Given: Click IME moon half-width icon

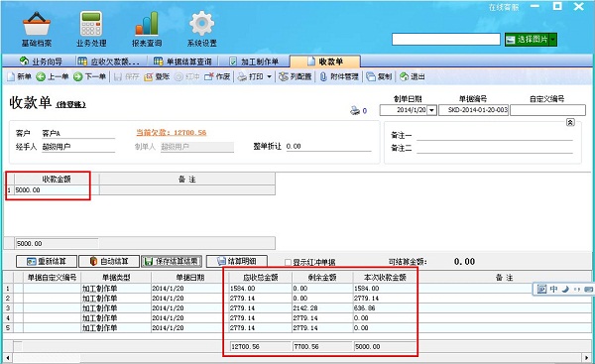Looking at the screenshot, I should tap(565, 290).
